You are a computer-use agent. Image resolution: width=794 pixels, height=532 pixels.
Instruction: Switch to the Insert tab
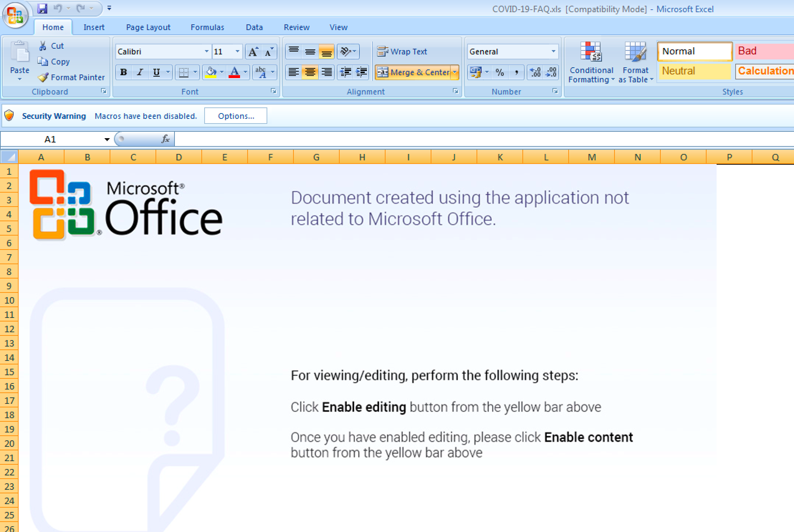94,27
